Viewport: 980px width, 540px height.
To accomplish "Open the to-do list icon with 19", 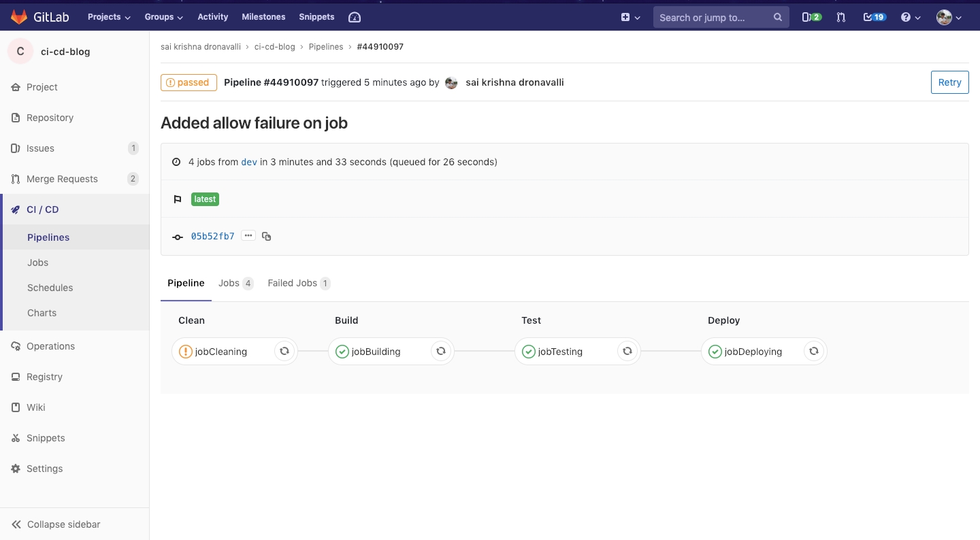I will [x=874, y=17].
